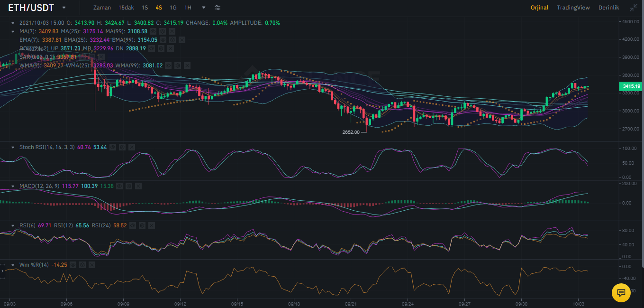
Task: Select the 1G daily interval
Action: (173, 8)
